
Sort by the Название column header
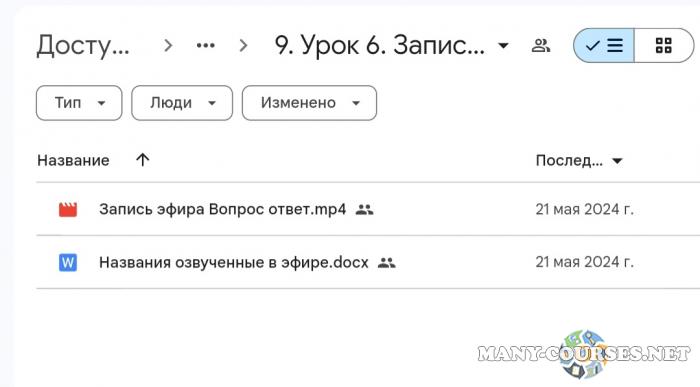point(73,160)
